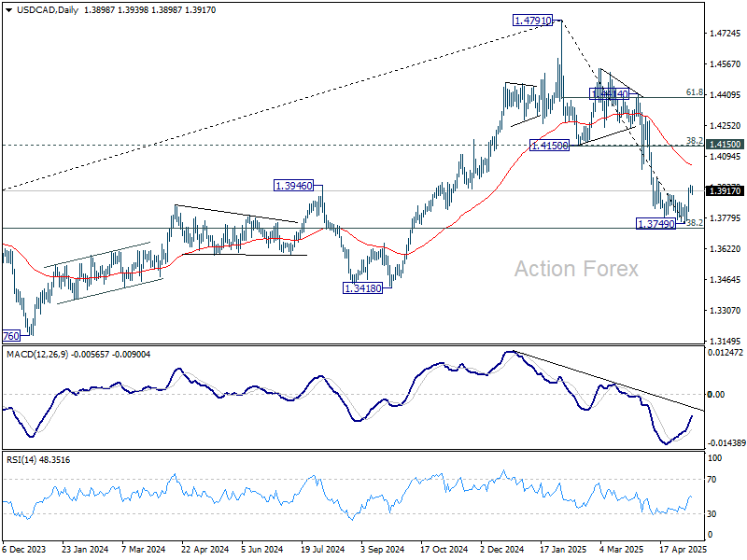The height and width of the screenshot is (560, 747).
Task: Click the 1.41500 price axis marker
Action: coord(726,145)
